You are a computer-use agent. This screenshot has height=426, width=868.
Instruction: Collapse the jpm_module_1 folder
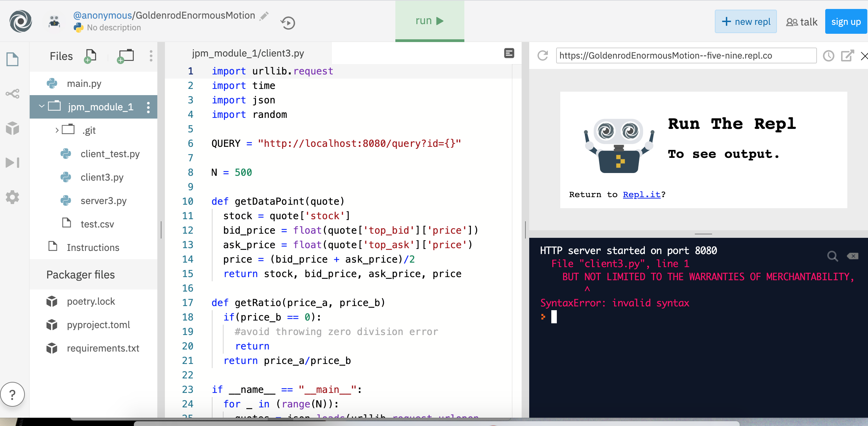point(42,106)
